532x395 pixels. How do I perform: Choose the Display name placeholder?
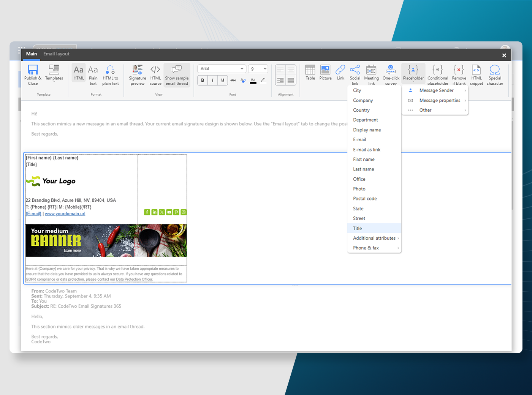coord(374,130)
